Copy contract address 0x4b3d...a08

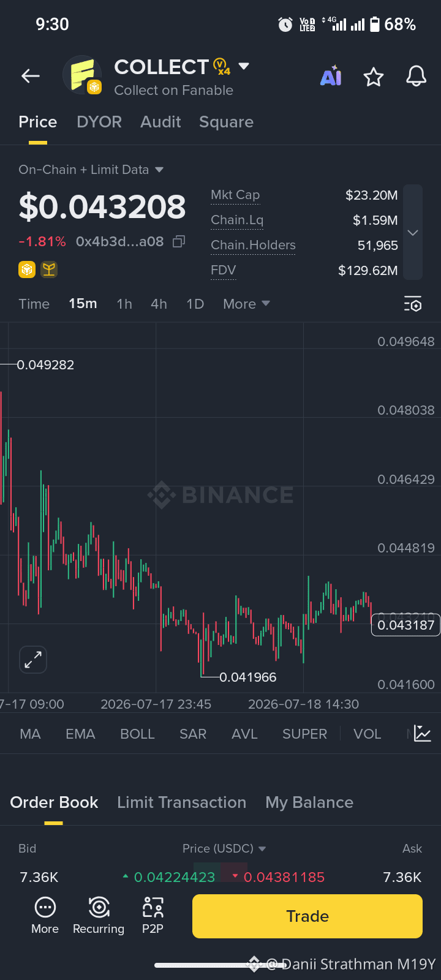(x=179, y=241)
